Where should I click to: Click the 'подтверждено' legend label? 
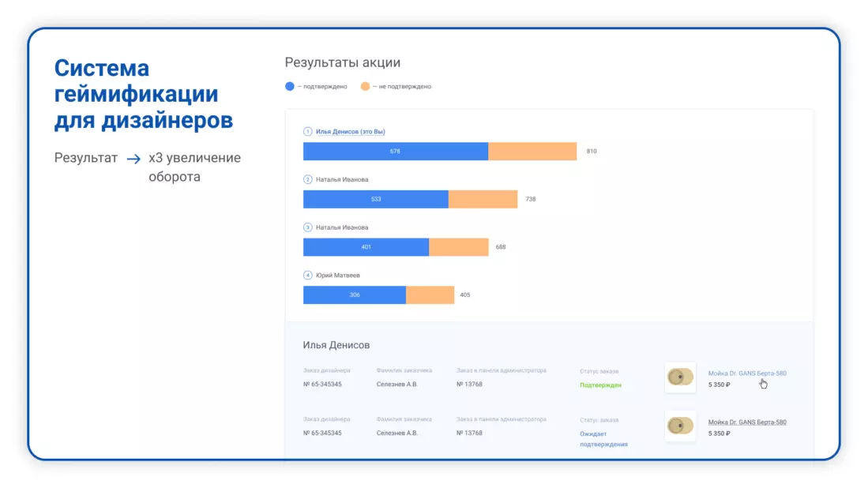[325, 86]
